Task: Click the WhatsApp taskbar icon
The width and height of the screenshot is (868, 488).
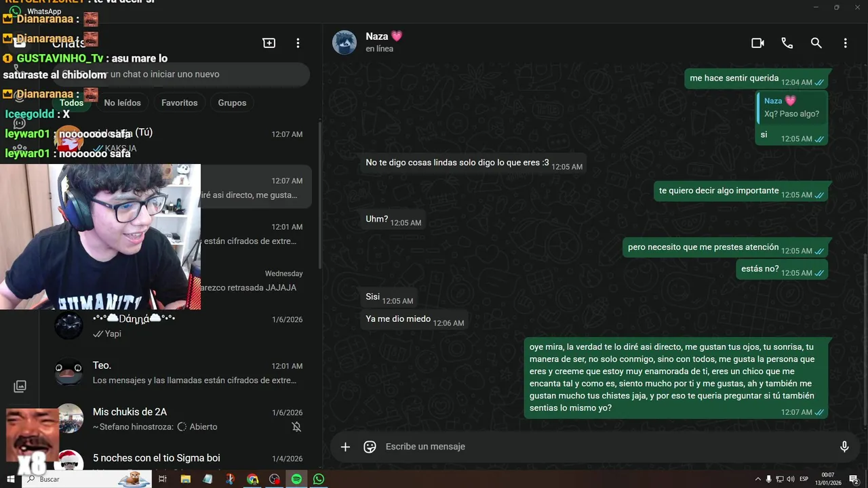Action: point(319,479)
